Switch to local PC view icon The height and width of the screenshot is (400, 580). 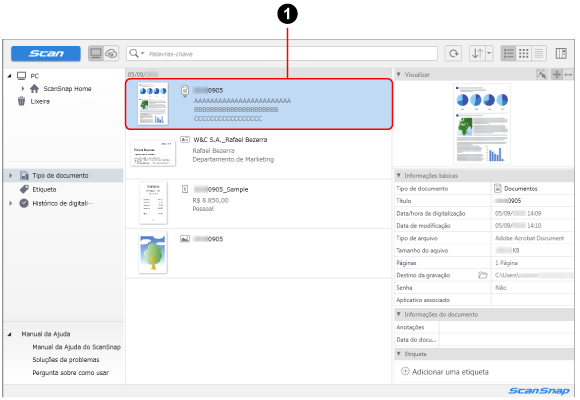96,54
